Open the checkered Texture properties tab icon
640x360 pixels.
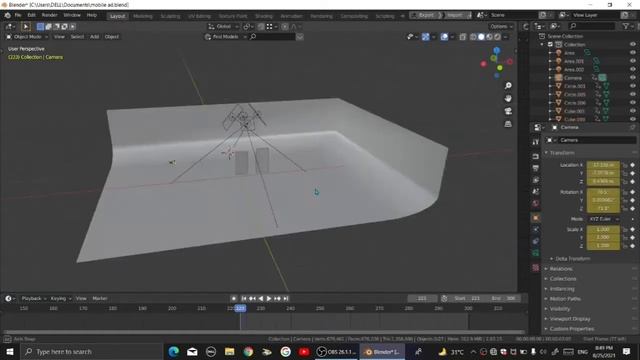(x=536, y=268)
